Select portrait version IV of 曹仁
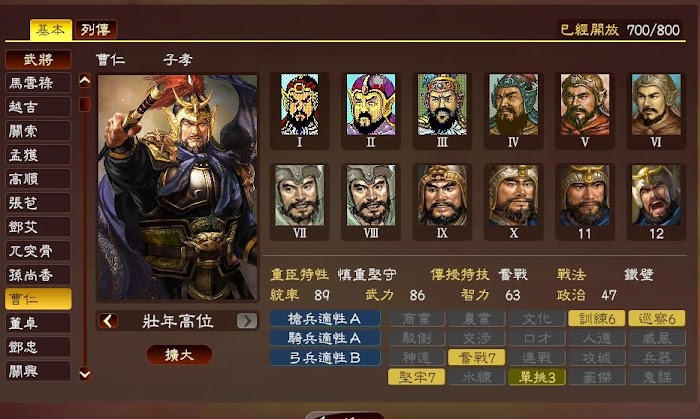This screenshot has width=700, height=419. tap(513, 111)
